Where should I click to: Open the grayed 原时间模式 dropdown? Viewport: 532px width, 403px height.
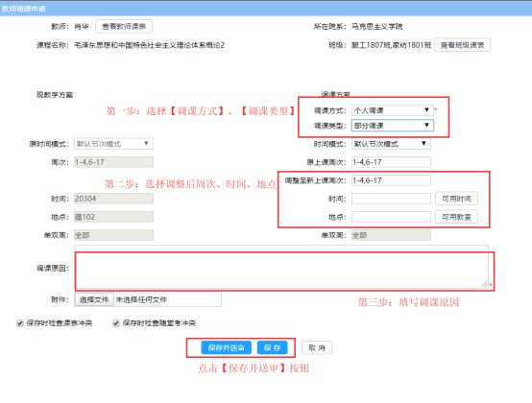coord(113,144)
